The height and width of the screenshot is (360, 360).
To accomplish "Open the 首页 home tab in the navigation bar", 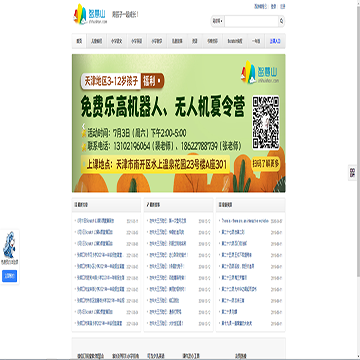I will pos(79,41).
